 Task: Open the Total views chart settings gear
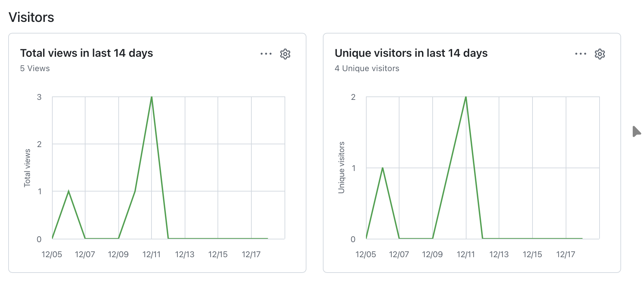285,54
